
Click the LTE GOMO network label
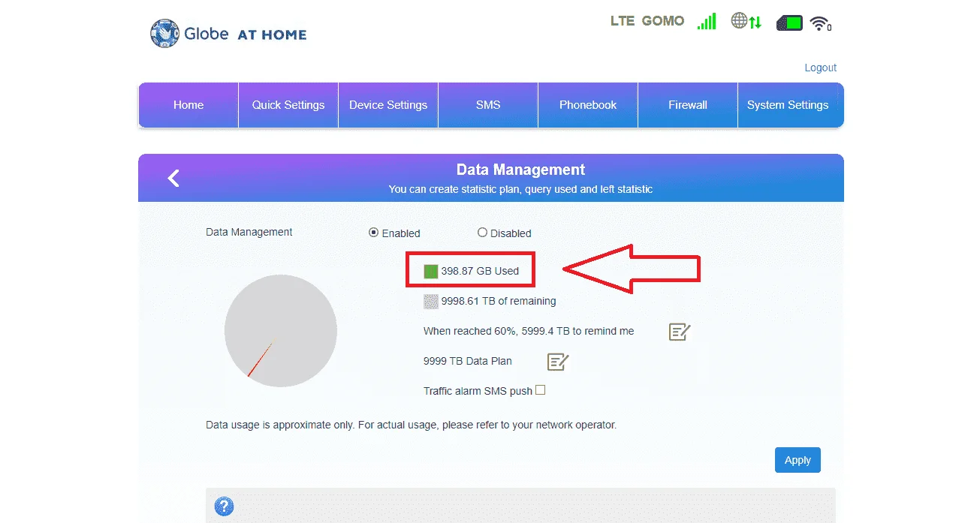(x=647, y=21)
